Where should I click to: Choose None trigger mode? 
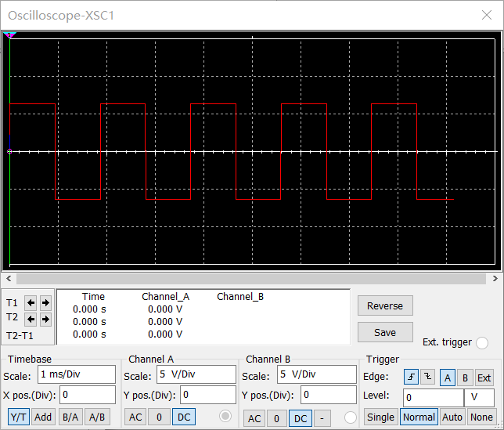pyautogui.click(x=481, y=417)
